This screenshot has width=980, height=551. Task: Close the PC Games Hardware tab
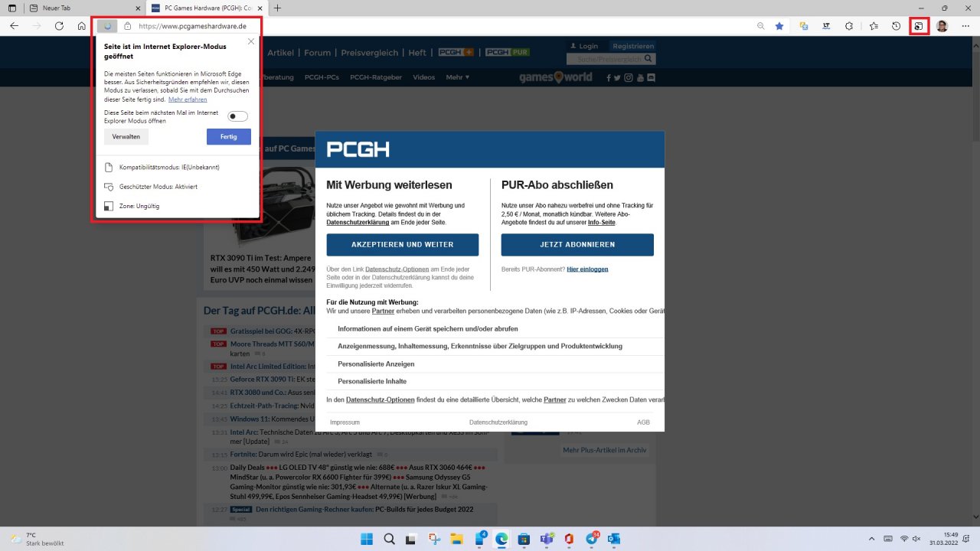259,8
